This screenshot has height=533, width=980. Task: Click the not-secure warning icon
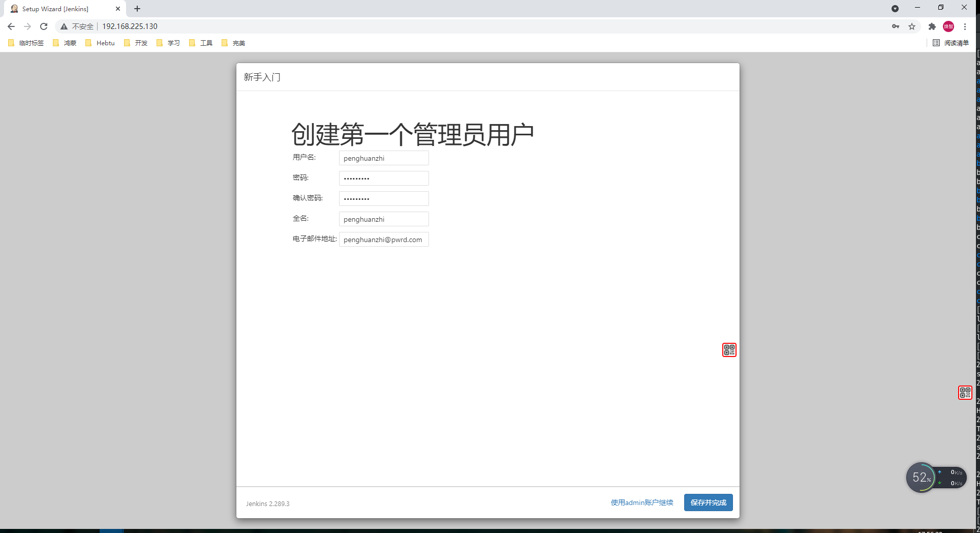64,26
